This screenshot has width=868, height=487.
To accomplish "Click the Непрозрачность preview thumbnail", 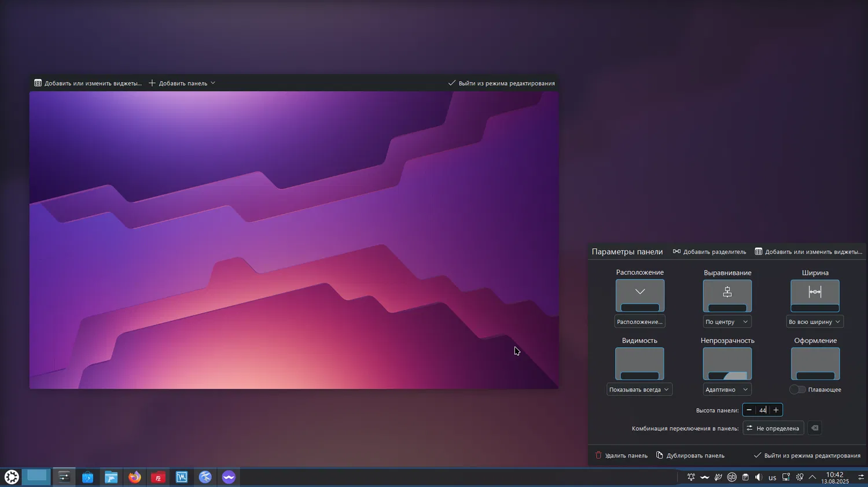I will [x=727, y=363].
